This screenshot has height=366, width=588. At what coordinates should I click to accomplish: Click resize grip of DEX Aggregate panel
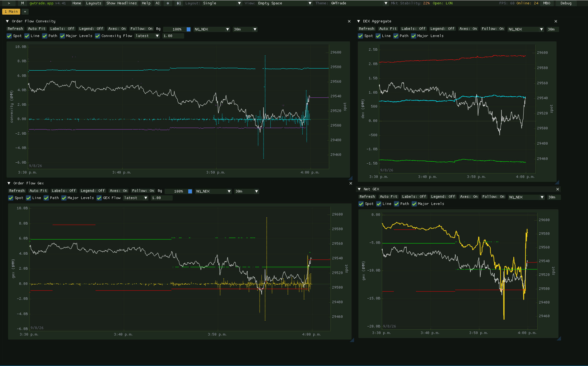(x=557, y=183)
